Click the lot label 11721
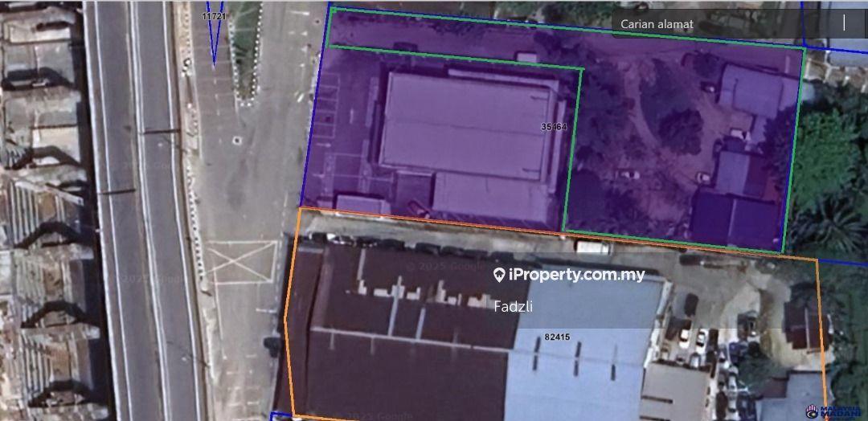The width and height of the screenshot is (868, 421). tap(215, 17)
